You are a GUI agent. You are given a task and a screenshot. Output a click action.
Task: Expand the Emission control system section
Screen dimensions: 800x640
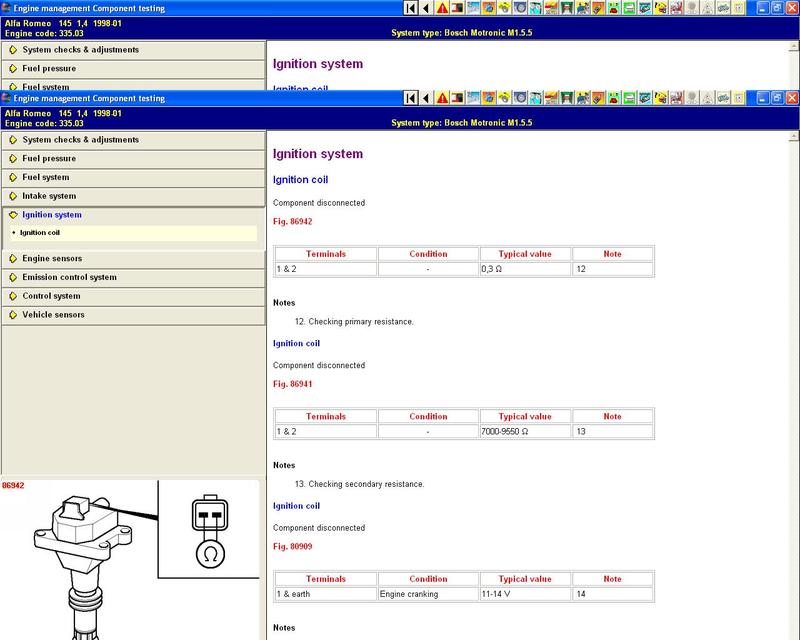[x=134, y=278]
